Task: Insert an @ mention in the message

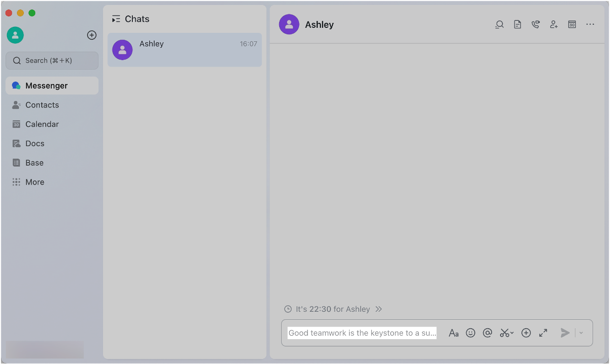Action: (488, 333)
